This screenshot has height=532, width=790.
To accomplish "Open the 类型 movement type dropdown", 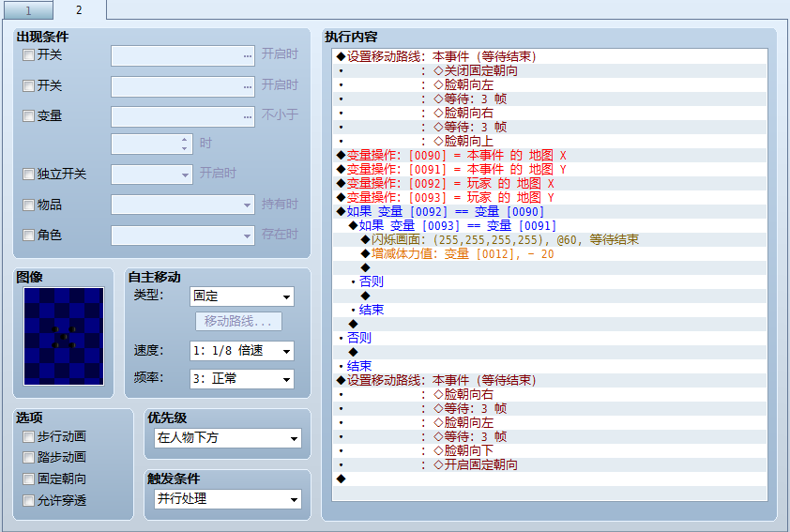I will pos(242,296).
